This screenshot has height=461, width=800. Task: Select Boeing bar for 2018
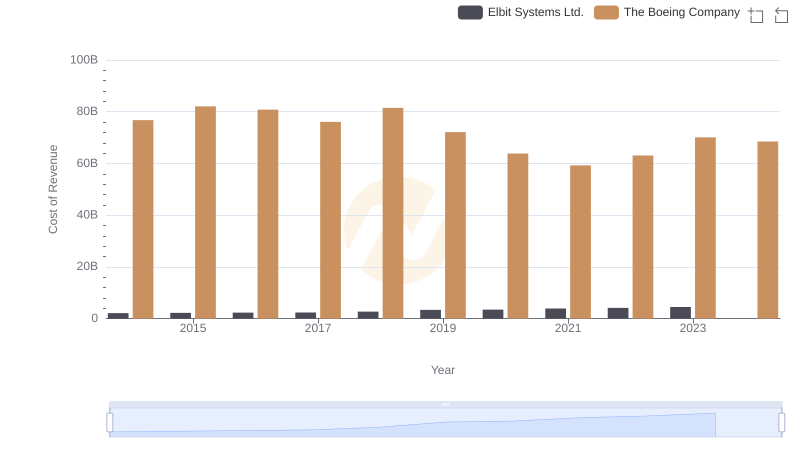pyautogui.click(x=393, y=213)
